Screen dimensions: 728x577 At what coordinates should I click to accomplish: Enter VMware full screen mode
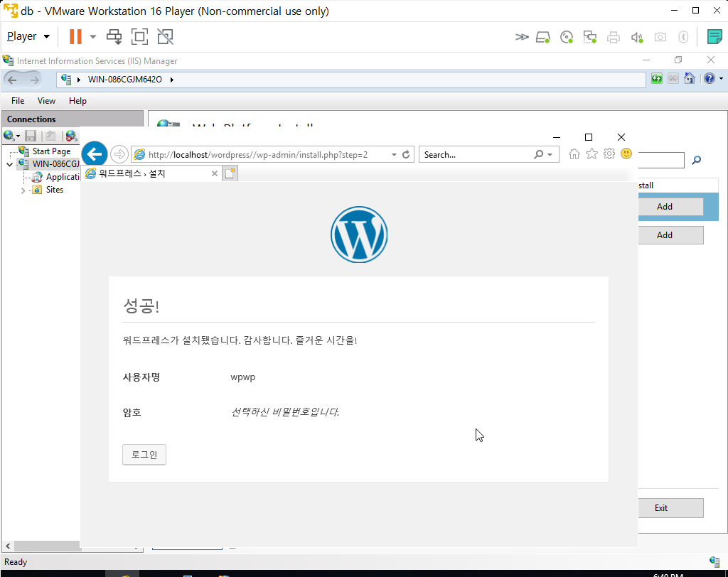click(x=140, y=36)
